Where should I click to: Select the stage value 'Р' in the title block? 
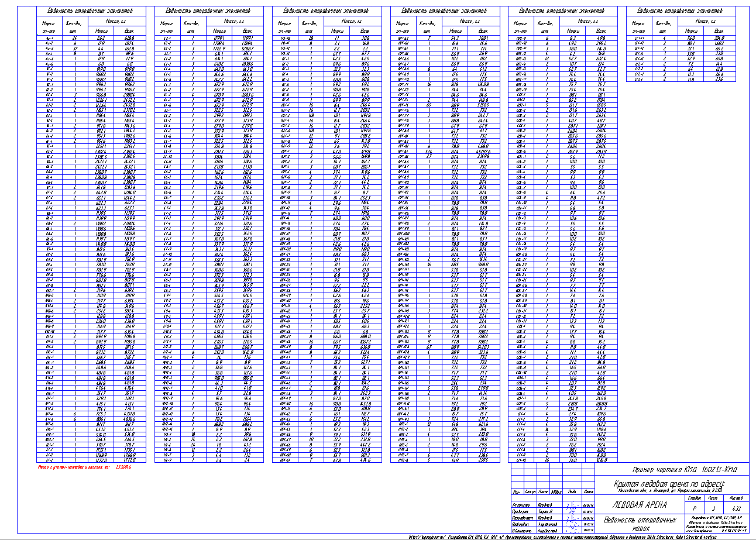[696, 507]
